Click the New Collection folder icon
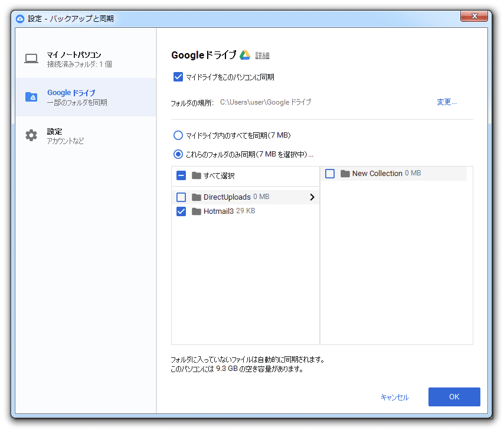This screenshot has height=430, width=504. (345, 174)
